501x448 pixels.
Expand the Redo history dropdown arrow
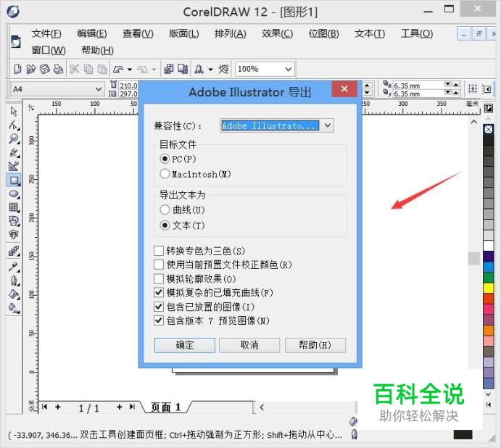coord(154,69)
